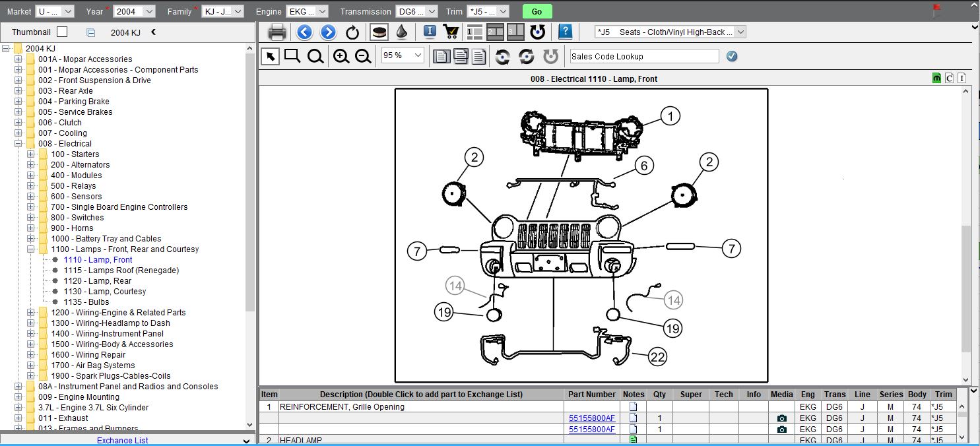Click the stacked document pages icon

point(460,57)
